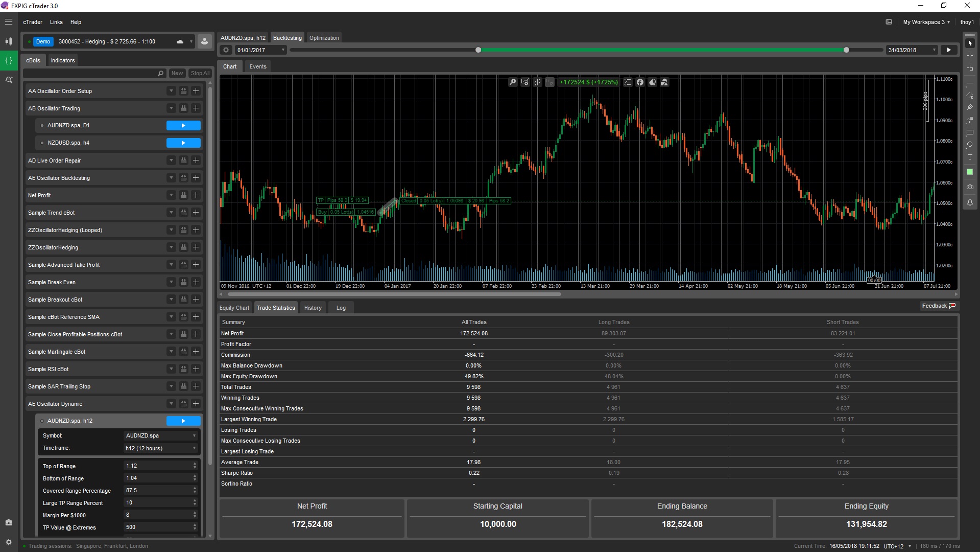Open price alerts bell icon
The image size is (980, 552).
point(970,202)
